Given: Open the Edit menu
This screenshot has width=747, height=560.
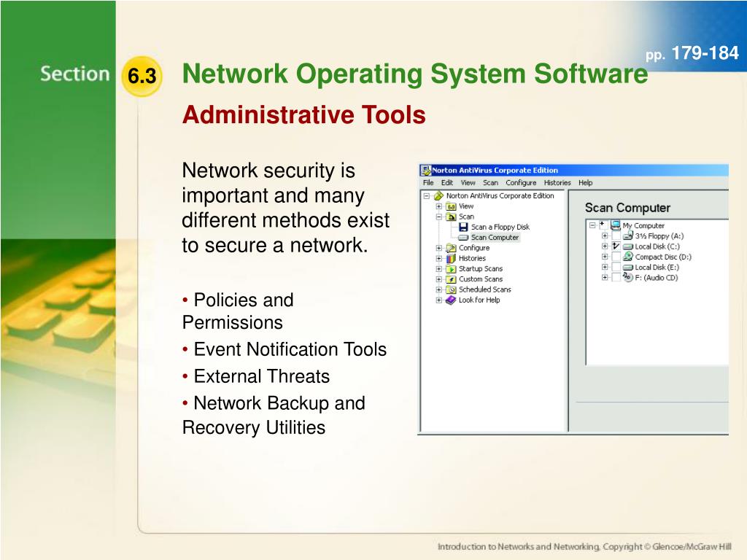Looking at the screenshot, I should point(447,183).
